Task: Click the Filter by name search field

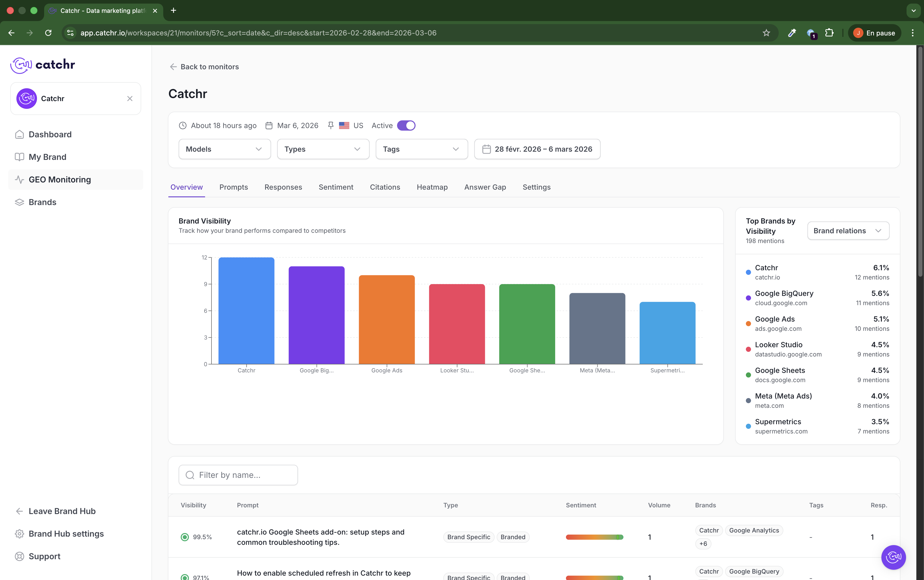Action: pos(238,475)
